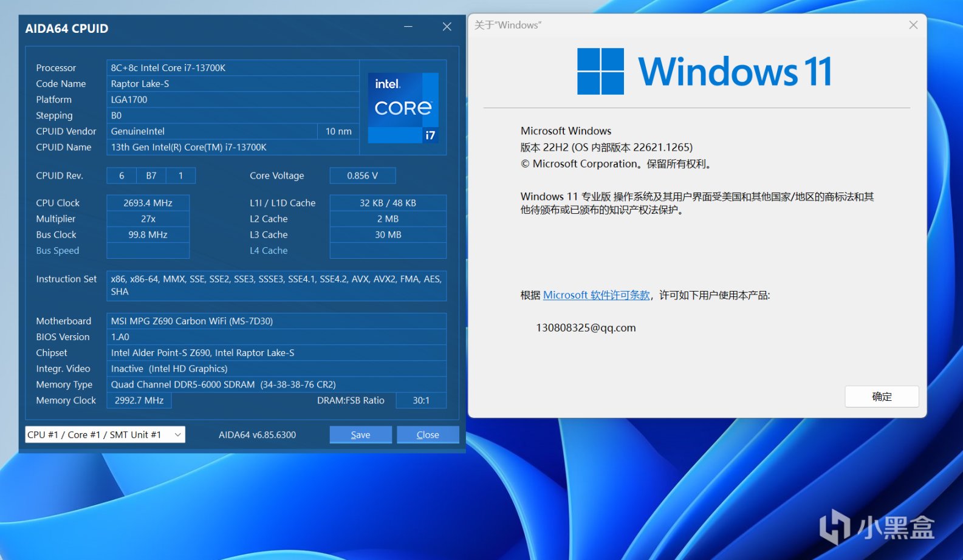
Task: Click the Intel Core i7 logo badge
Action: (403, 108)
